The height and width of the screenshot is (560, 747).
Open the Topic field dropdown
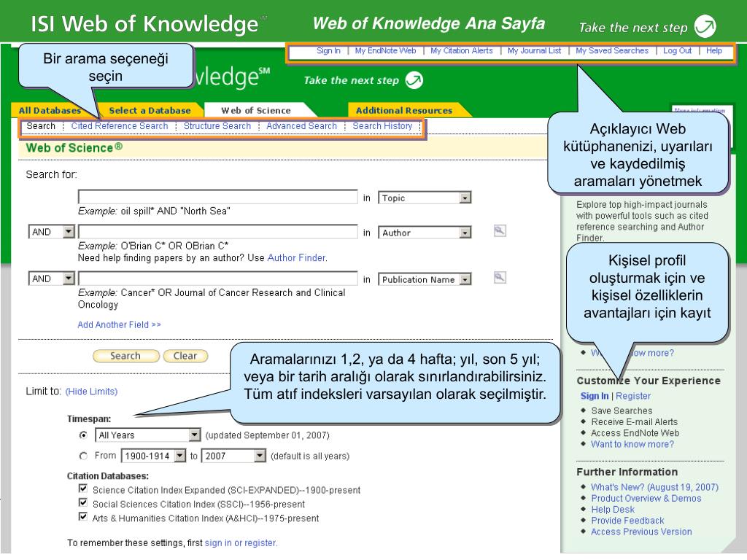465,198
